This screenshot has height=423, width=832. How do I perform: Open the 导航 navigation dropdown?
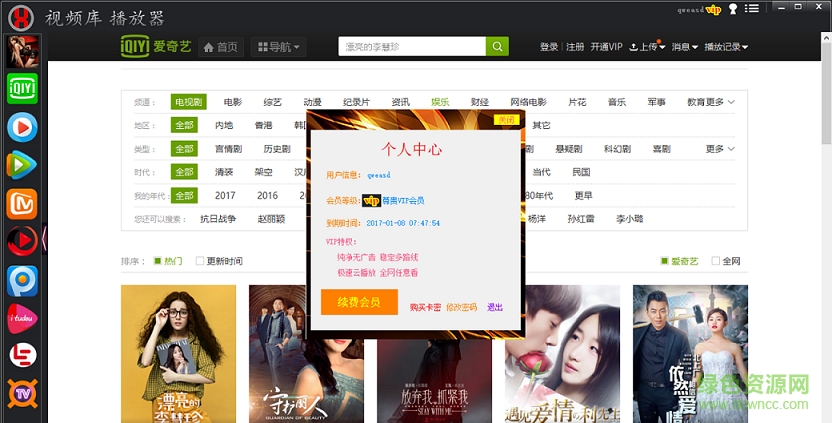click(279, 47)
